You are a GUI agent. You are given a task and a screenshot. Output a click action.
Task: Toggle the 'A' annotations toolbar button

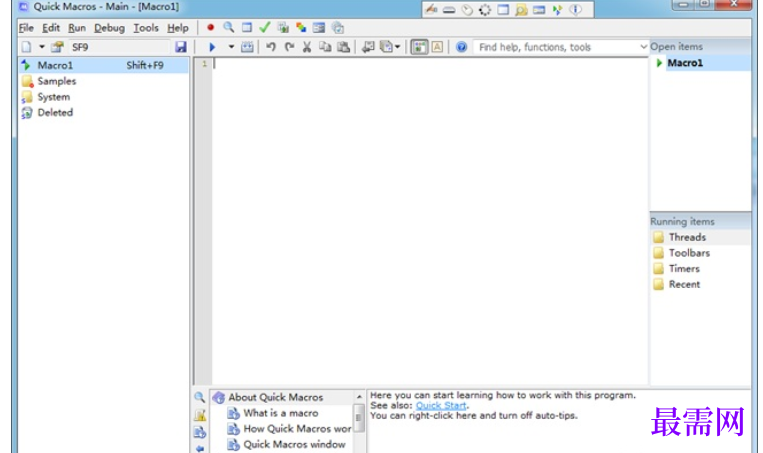pos(438,47)
